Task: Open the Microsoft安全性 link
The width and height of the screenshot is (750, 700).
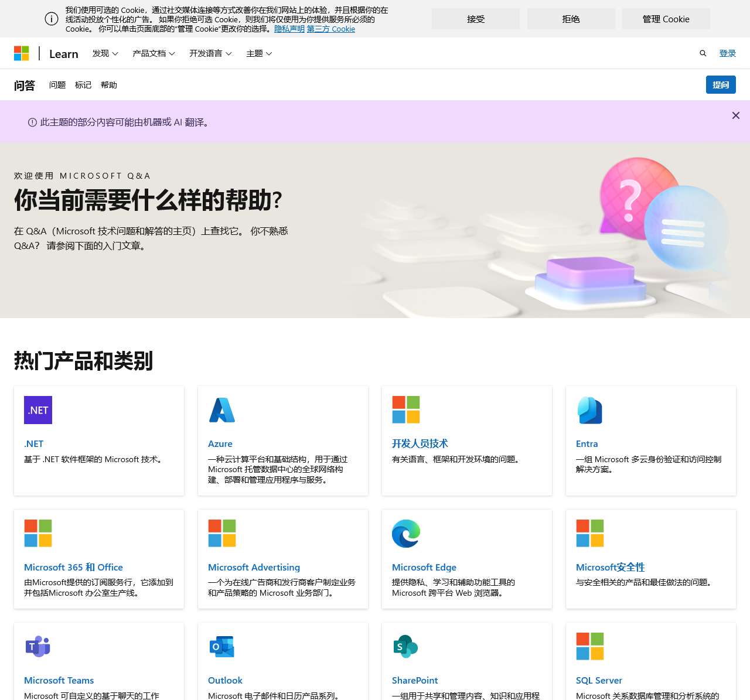Action: click(610, 567)
